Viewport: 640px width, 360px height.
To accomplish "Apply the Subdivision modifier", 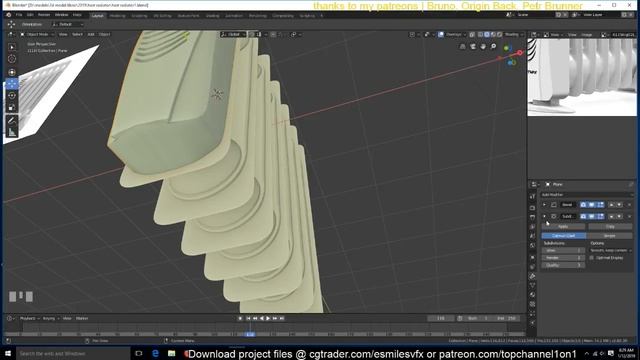I will pos(563,227).
